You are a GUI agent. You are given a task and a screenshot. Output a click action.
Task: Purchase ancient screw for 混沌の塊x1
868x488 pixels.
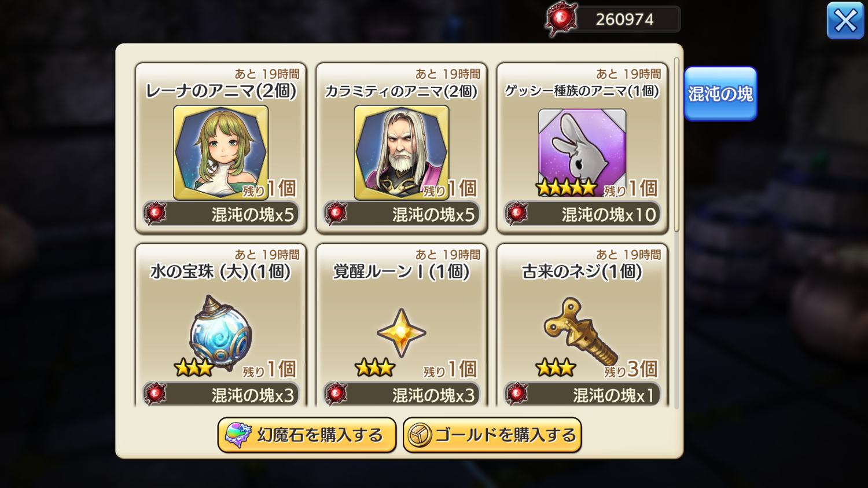[582, 394]
